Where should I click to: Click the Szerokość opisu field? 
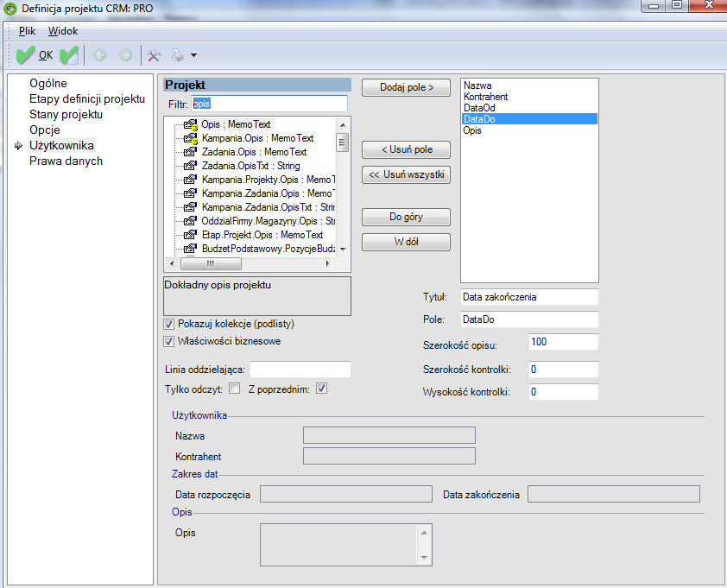pos(563,342)
